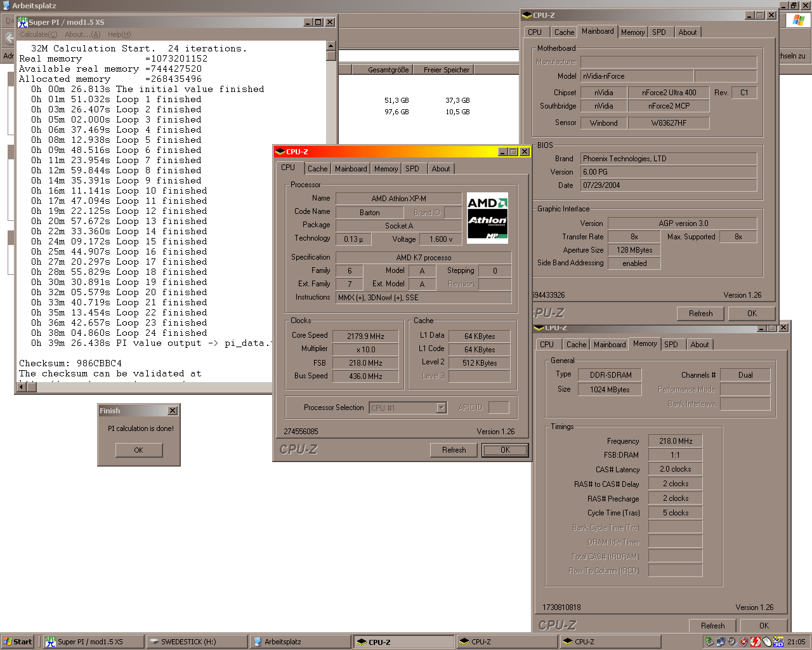Switch to Arbeitsplatz taskbar button
The width and height of the screenshot is (812, 650).
300,642
